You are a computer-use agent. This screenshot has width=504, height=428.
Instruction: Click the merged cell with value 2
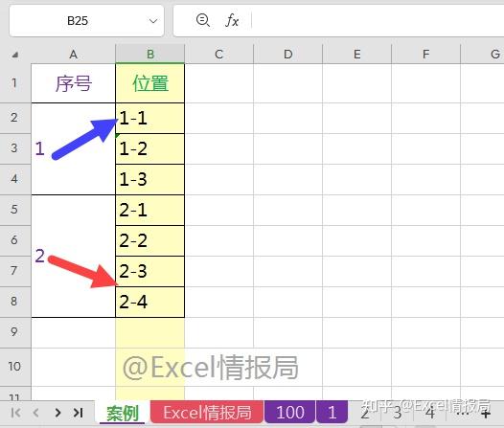click(73, 256)
